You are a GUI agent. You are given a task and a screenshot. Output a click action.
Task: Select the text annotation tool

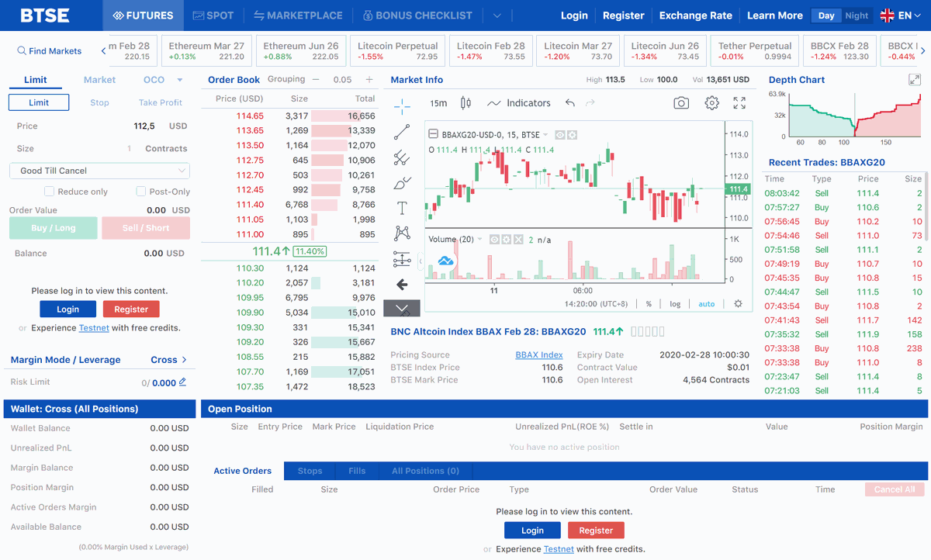tap(402, 208)
